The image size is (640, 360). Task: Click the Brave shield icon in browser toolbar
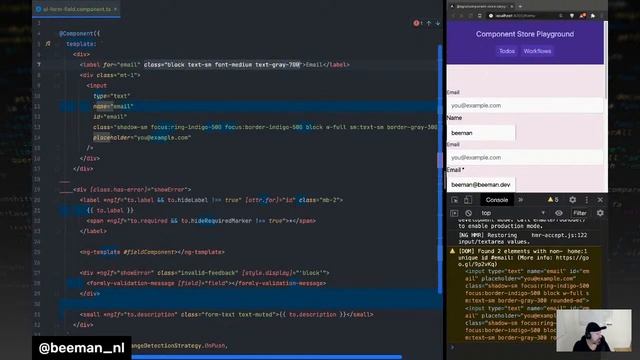572,16
